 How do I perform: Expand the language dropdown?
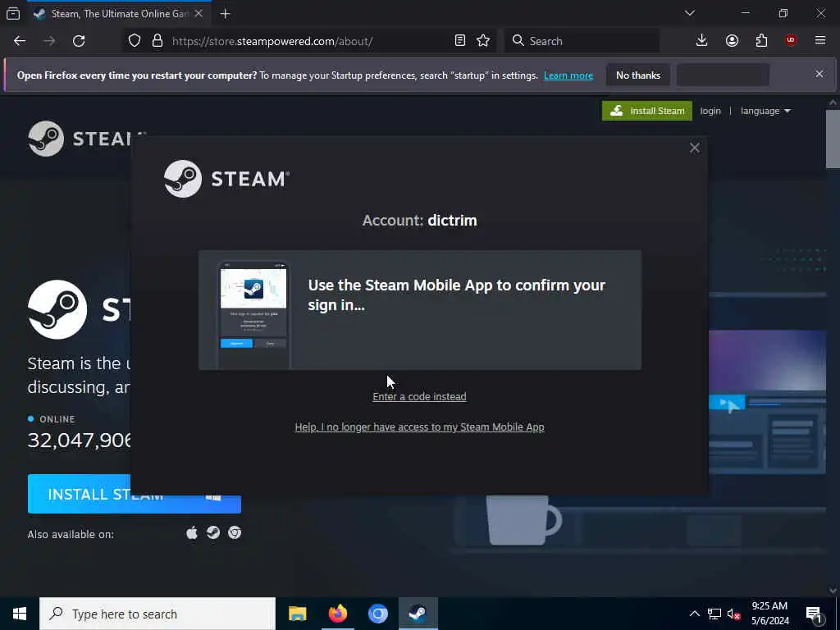[x=765, y=111]
